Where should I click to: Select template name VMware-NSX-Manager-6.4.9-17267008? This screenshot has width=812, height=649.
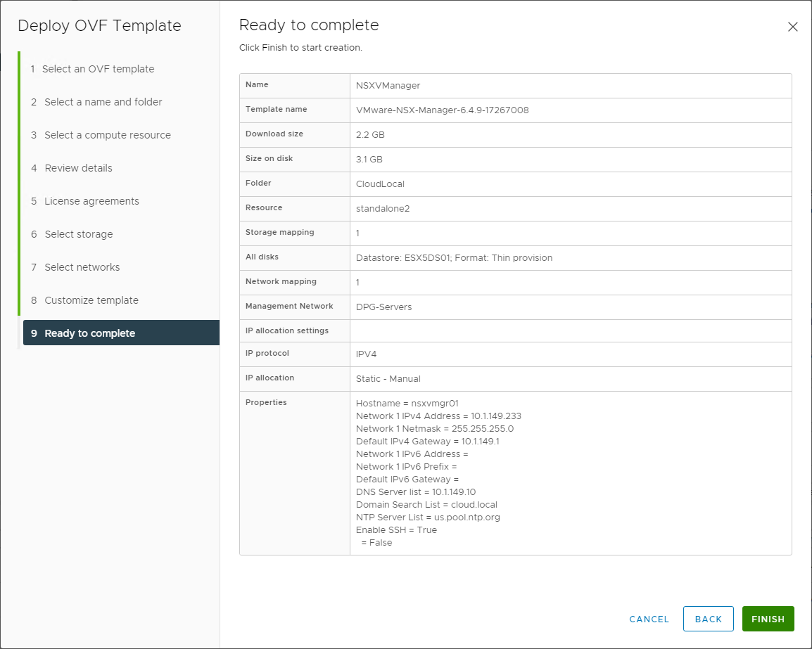(x=443, y=110)
